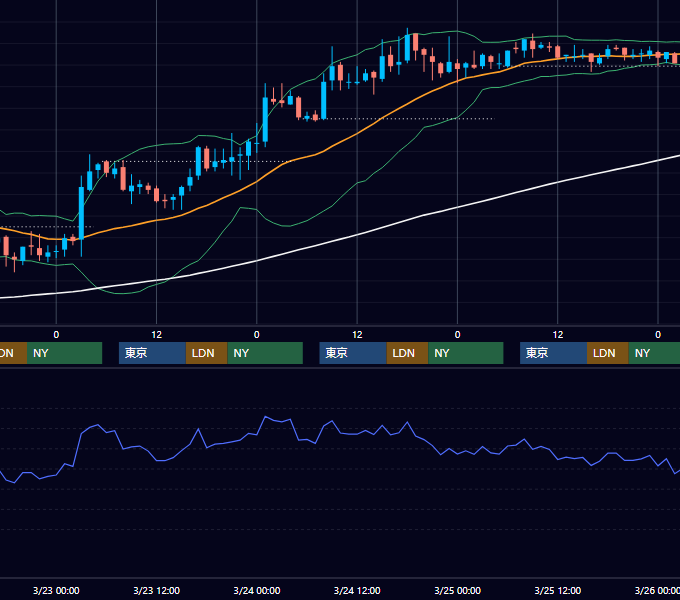This screenshot has width=680, height=600.
Task: Click the 12 hour tick above 3/25 12:00
Action: 558,335
